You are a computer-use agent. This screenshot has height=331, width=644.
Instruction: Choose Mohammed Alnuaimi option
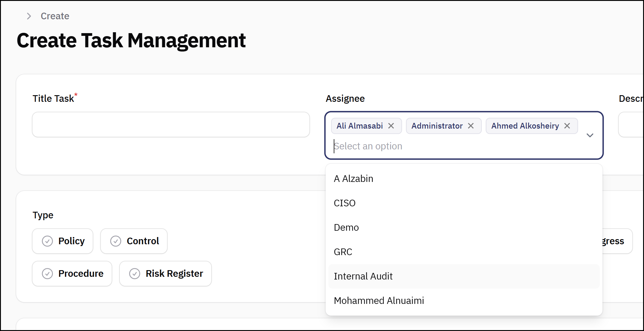click(x=464, y=301)
